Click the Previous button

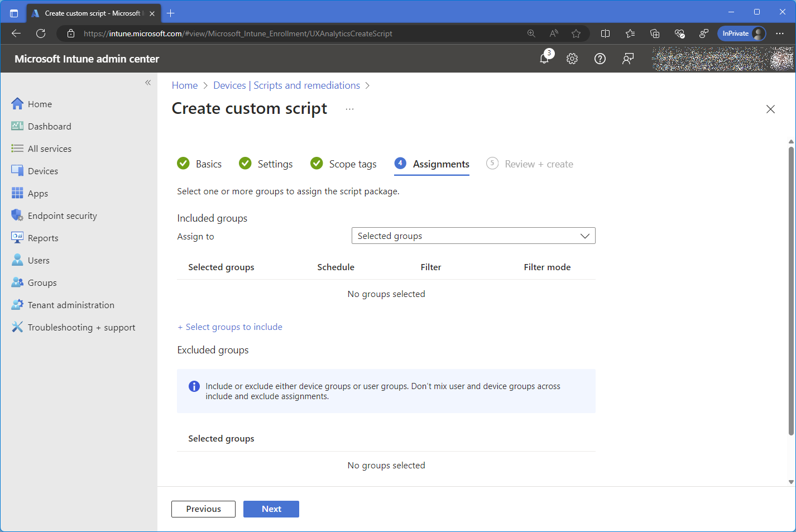coord(203,509)
